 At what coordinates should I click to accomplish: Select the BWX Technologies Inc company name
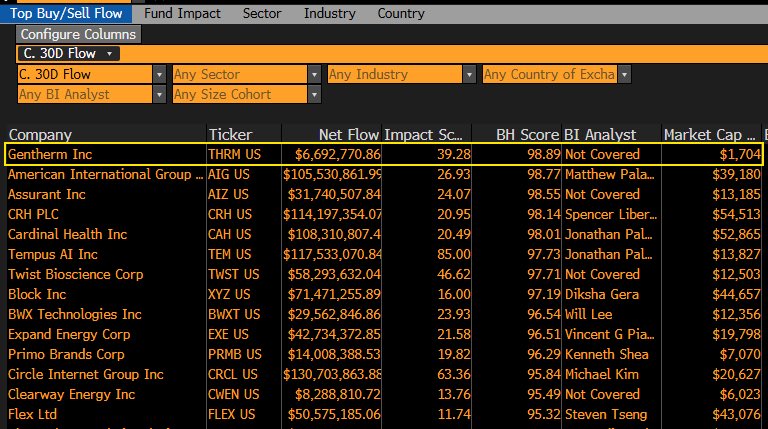(x=74, y=314)
